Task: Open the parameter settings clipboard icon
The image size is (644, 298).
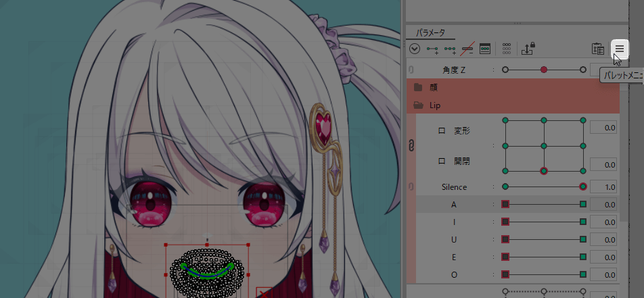Action: (x=597, y=49)
